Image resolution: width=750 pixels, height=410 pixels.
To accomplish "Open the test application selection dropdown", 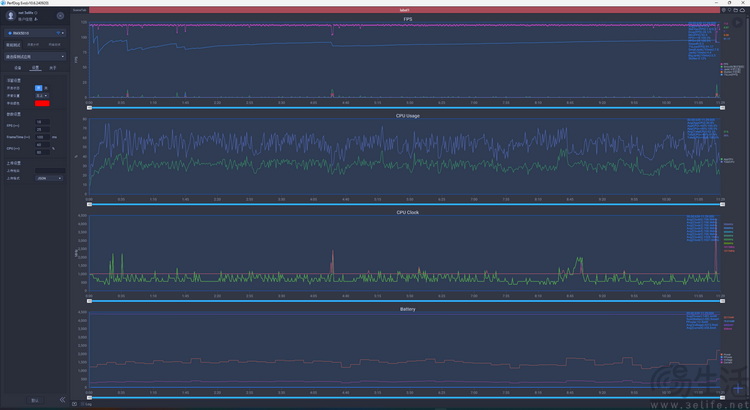I will click(35, 56).
